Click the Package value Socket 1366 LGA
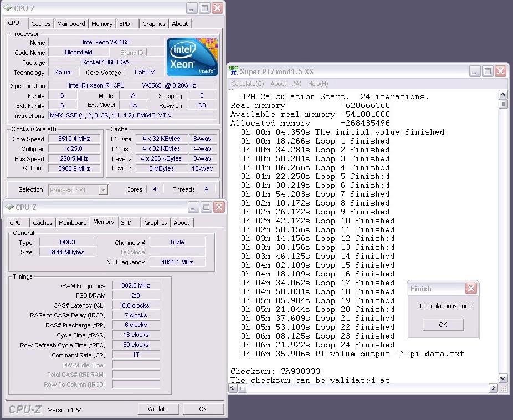The height and width of the screenshot is (420, 513). point(106,62)
